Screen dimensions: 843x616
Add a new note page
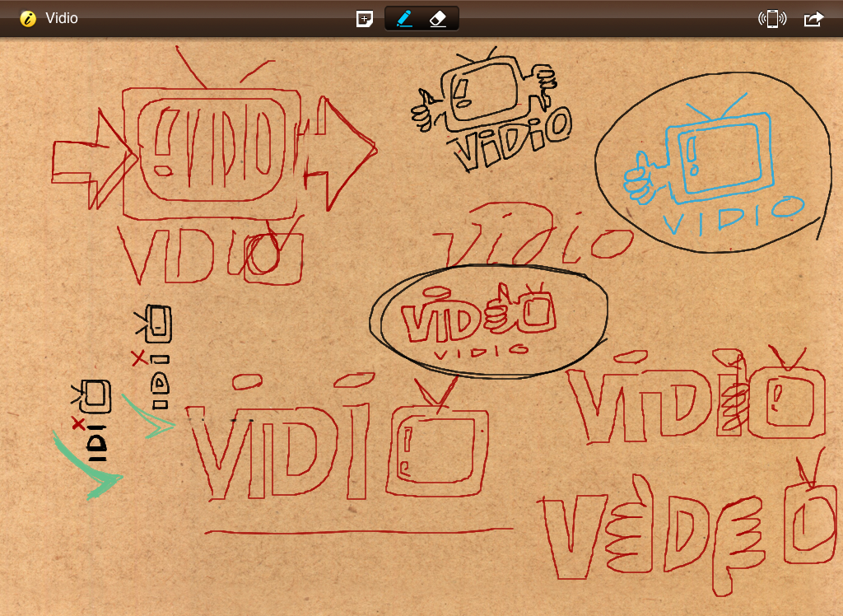click(364, 19)
